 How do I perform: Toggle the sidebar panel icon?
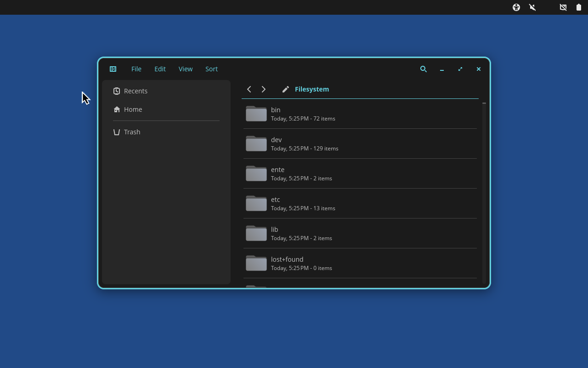click(x=113, y=69)
